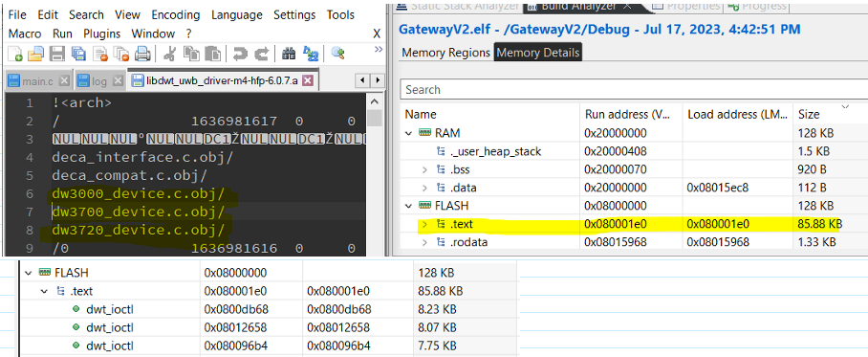Click the X at the menu bar's right end
This screenshot has height=357, width=868.
377,33
